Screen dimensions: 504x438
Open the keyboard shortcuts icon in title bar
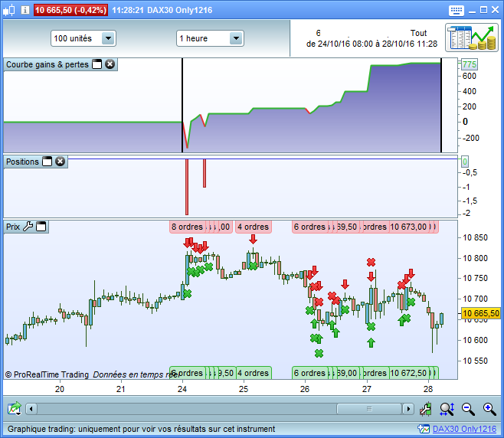456,10
